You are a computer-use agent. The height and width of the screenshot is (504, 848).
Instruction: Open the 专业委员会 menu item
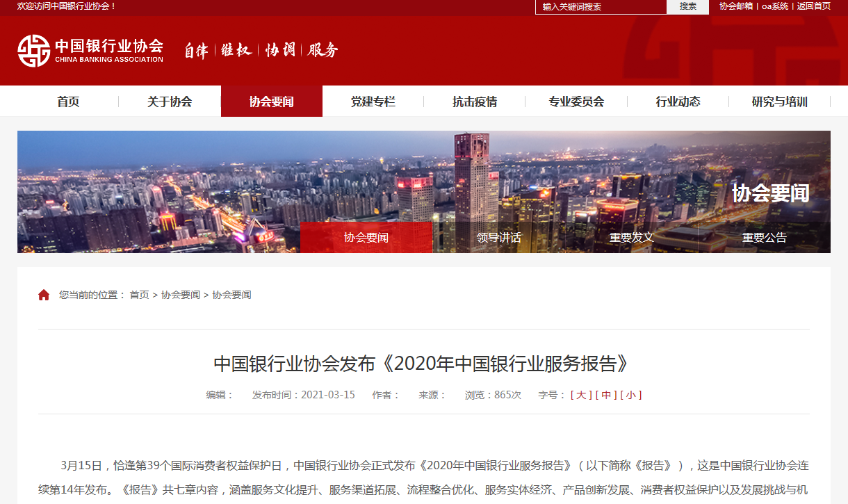576,101
